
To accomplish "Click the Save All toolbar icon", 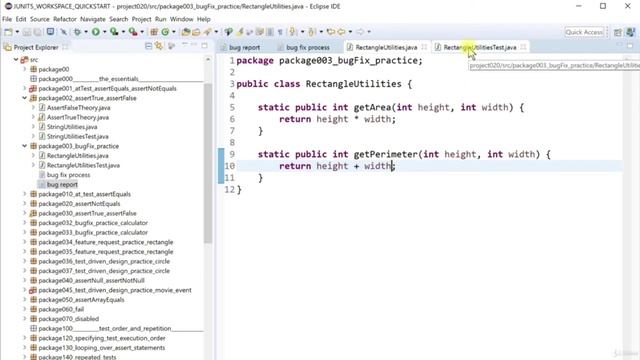I will tap(37, 32).
